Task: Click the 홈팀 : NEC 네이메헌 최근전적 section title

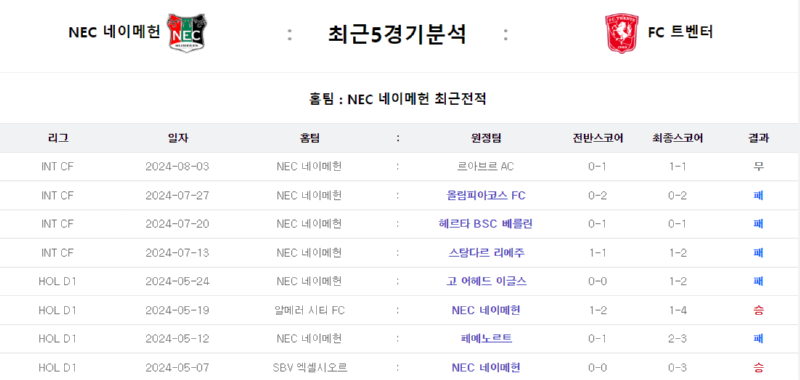Action: coord(397,98)
